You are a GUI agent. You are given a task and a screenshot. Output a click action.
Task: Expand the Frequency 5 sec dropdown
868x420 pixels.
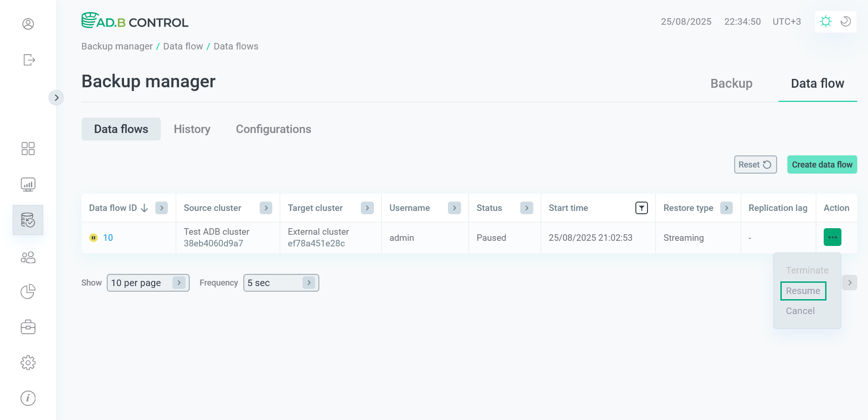[281, 282]
